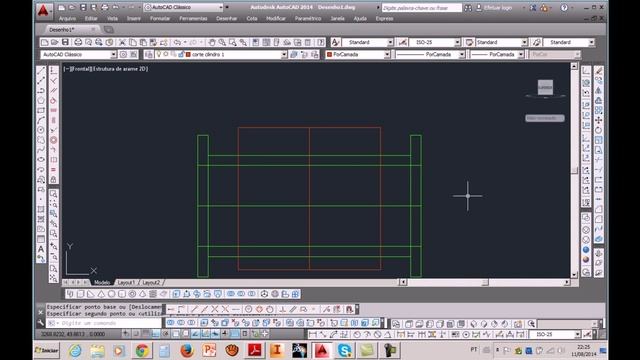Click the new drawing tab button

pos(109,29)
